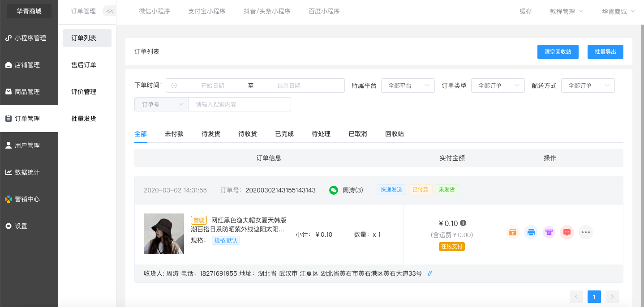Click the 订单管理 icon in sidebar
The height and width of the screenshot is (307, 644).
[8, 119]
